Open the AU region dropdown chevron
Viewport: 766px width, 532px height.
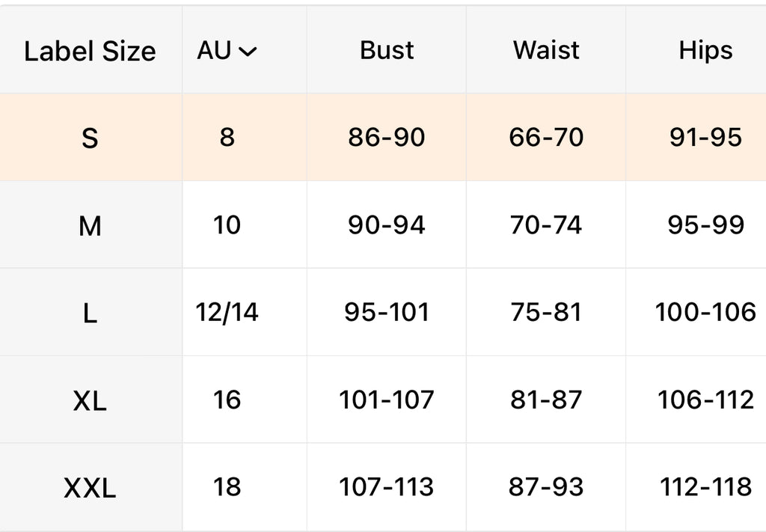[248, 52]
